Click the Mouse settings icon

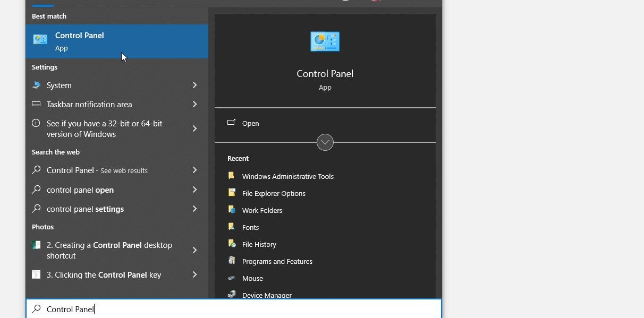[232, 278]
